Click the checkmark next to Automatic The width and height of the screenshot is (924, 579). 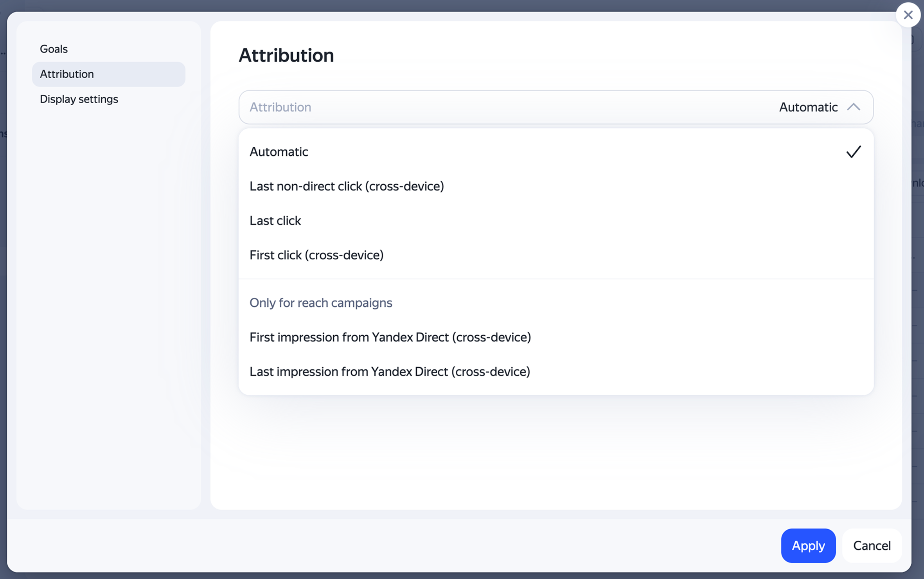pos(853,152)
